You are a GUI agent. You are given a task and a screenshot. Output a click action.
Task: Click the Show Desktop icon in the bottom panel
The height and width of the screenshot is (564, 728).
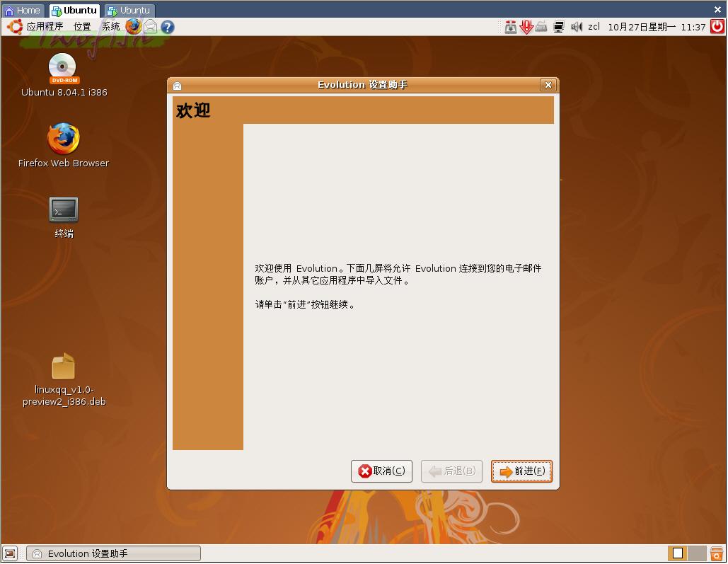(10, 553)
